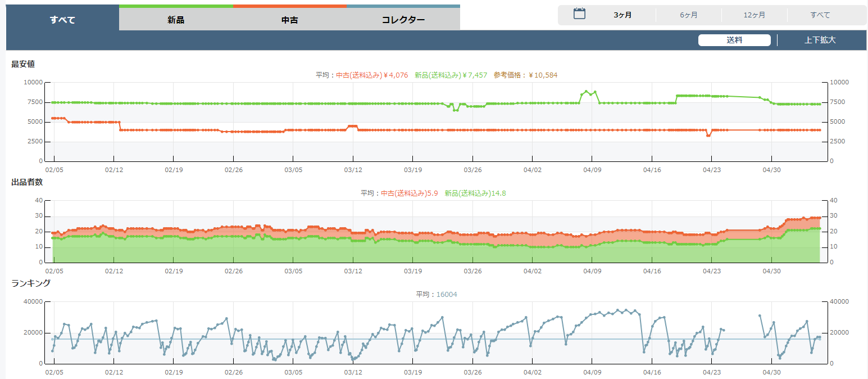Click the new price peak near 04/09
Image resolution: width=868 pixels, height=379 pixels.
[x=586, y=91]
